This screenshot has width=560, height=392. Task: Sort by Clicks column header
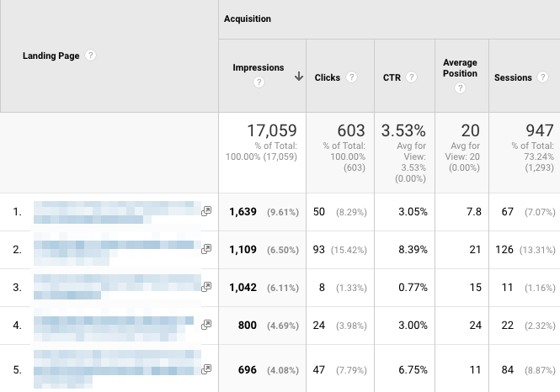327,77
